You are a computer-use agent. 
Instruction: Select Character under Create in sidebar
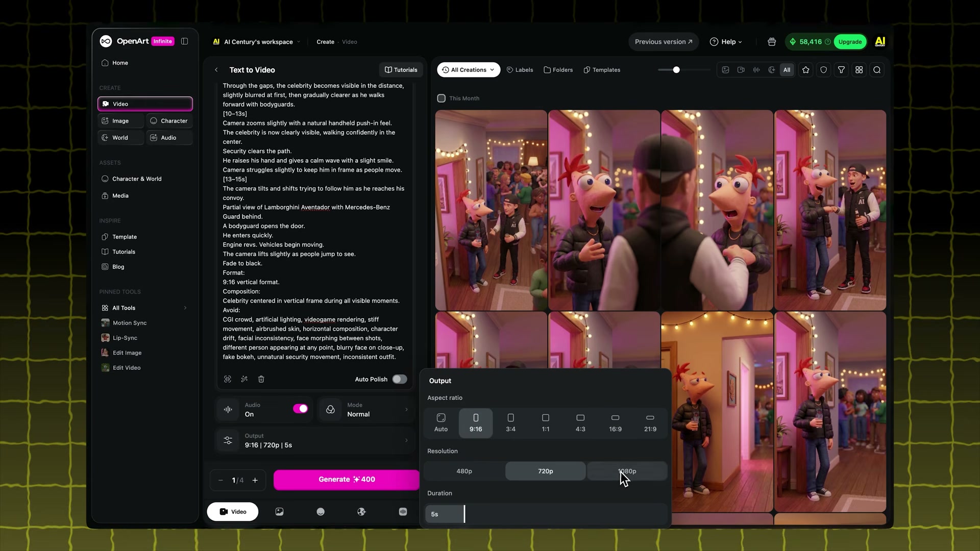click(169, 121)
